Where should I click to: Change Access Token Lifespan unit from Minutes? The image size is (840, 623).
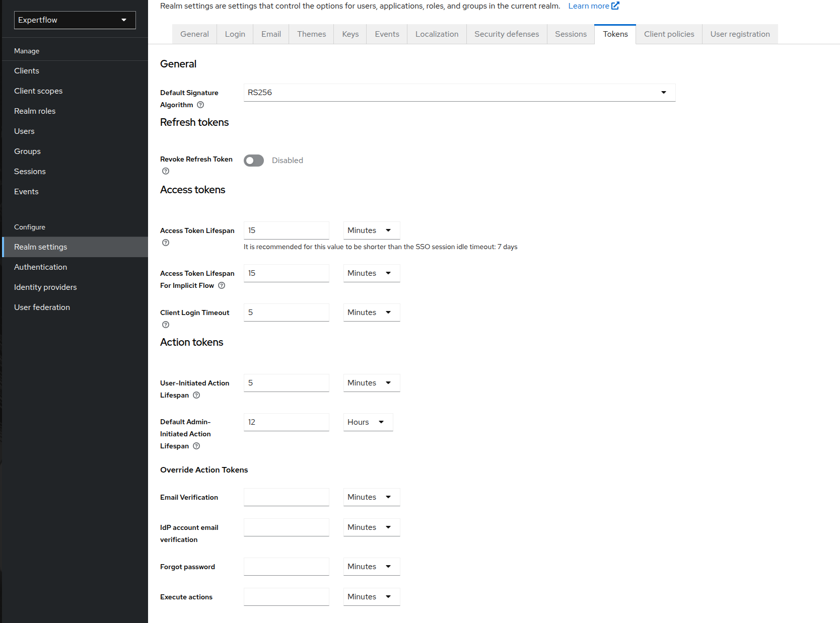tap(371, 230)
